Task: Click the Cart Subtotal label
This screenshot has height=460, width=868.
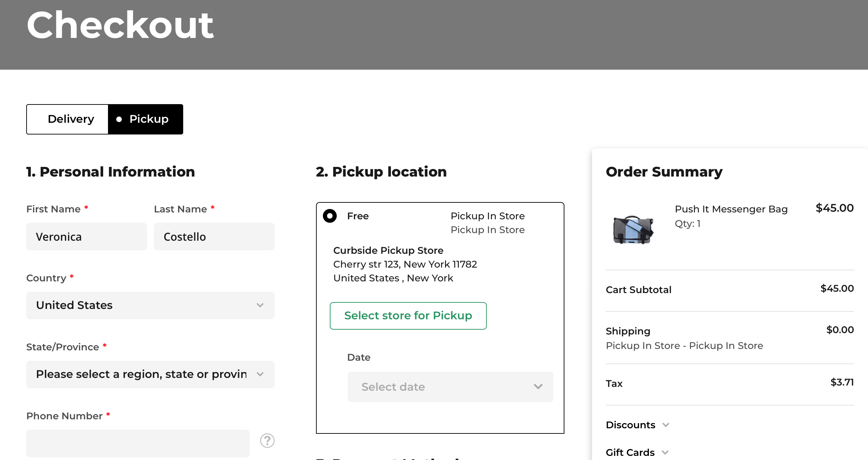Action: tap(639, 290)
